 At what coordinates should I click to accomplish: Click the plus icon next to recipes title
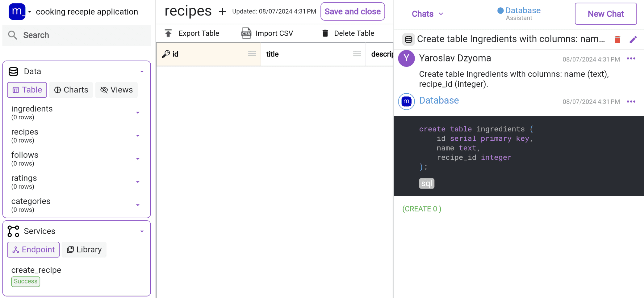tap(222, 11)
